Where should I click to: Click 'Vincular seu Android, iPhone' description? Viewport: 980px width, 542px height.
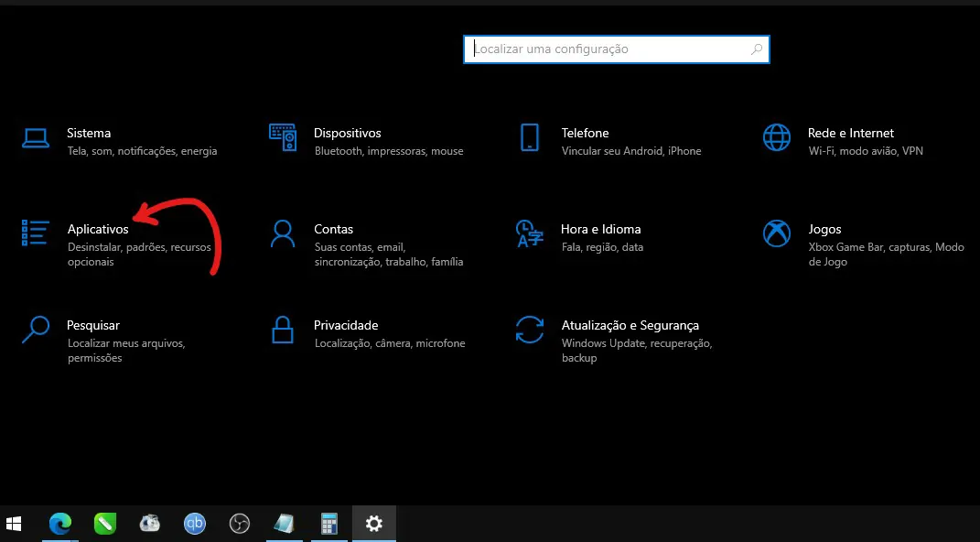(631, 151)
